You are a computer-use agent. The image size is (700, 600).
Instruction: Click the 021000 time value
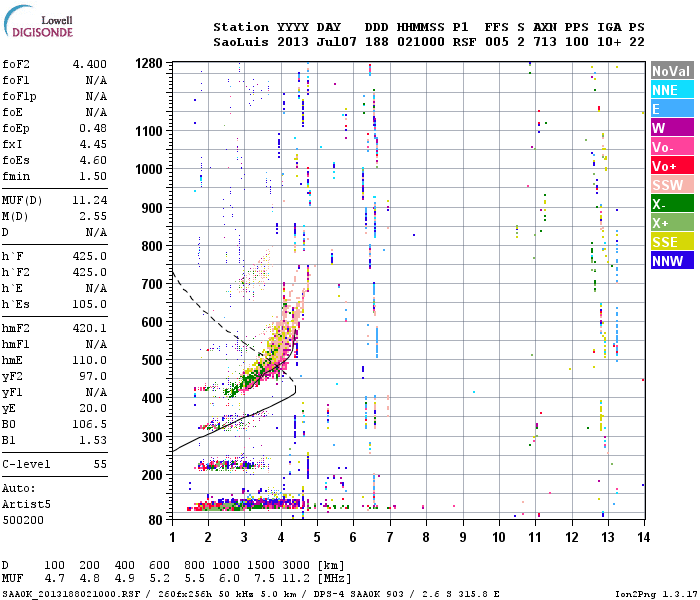pyautogui.click(x=421, y=42)
